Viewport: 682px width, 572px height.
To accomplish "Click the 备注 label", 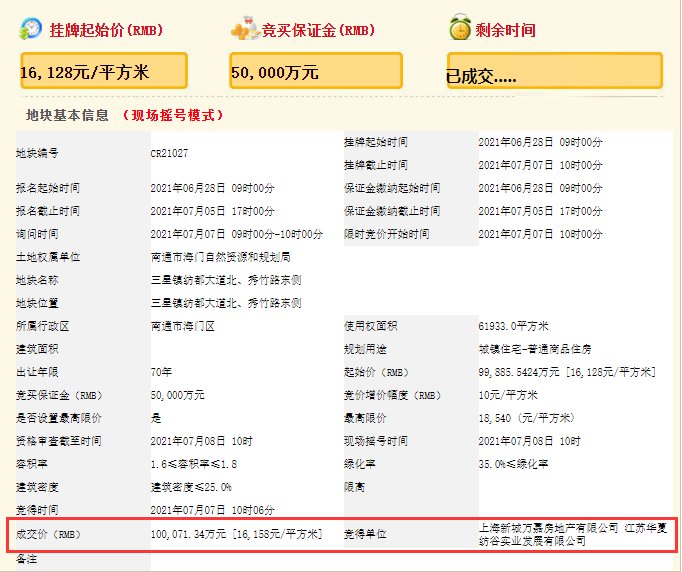I will click(27, 559).
